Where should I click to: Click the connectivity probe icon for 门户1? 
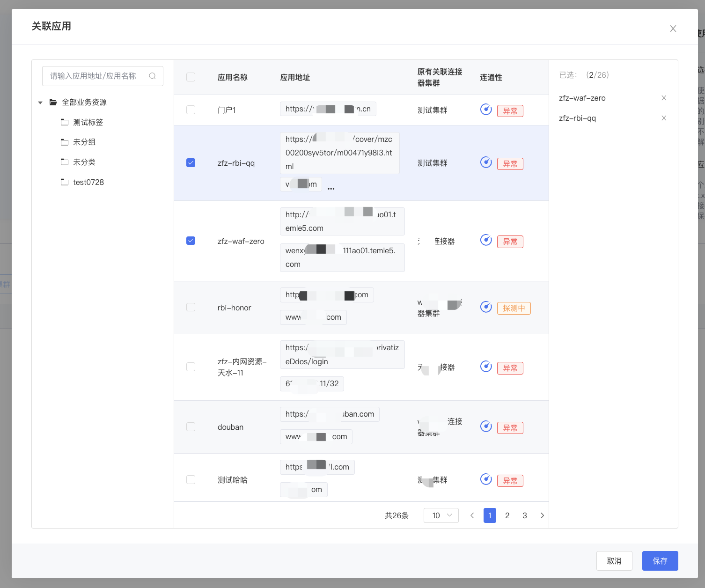click(x=486, y=110)
